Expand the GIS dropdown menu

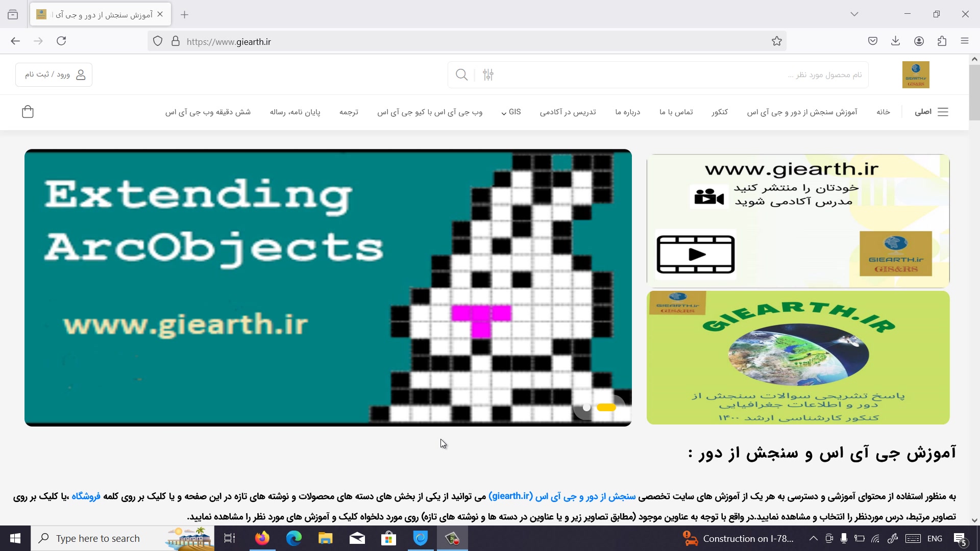[x=511, y=112]
